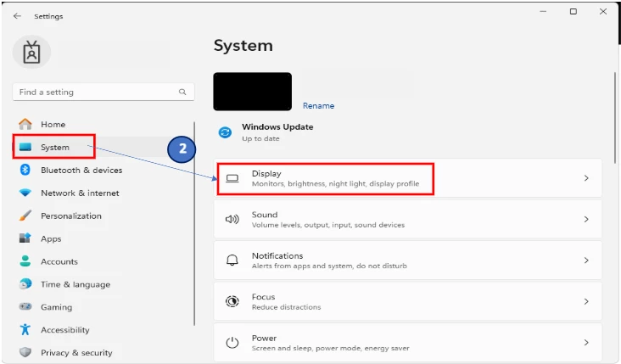The image size is (621, 364).
Task: Open the user profile avatar icon
Action: click(x=31, y=52)
